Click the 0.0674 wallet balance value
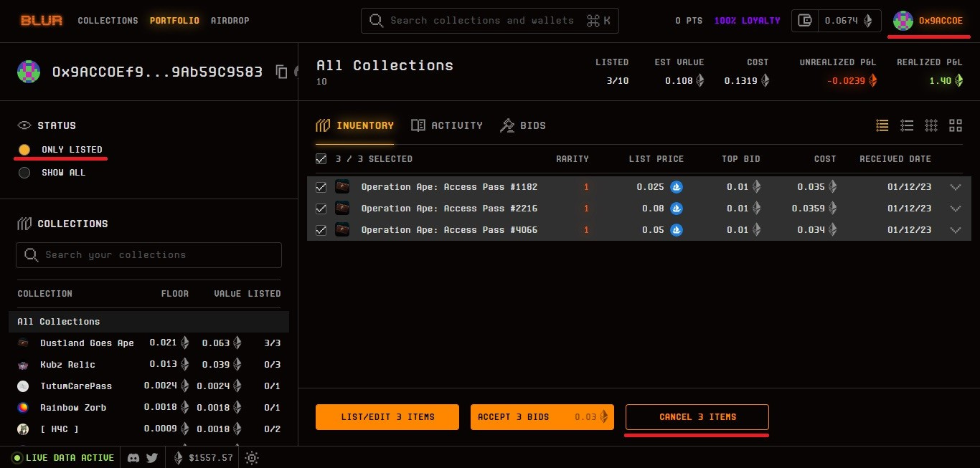 point(842,21)
